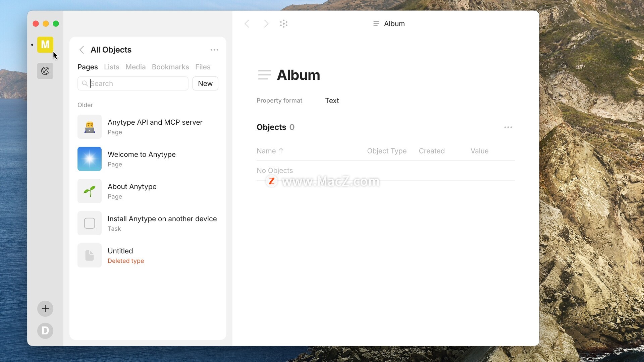The height and width of the screenshot is (362, 644).
Task: Switch to the Bookmarks tab
Action: (170, 67)
